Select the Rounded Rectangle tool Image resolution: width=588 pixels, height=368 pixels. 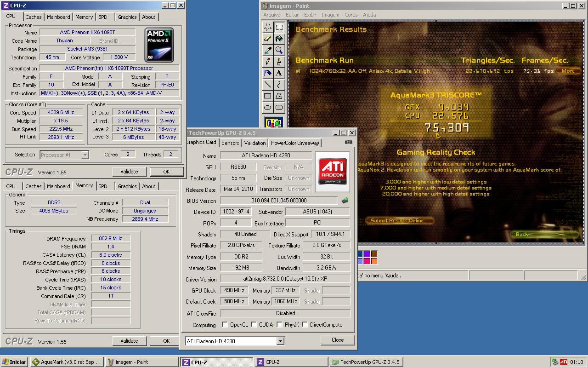click(x=279, y=108)
